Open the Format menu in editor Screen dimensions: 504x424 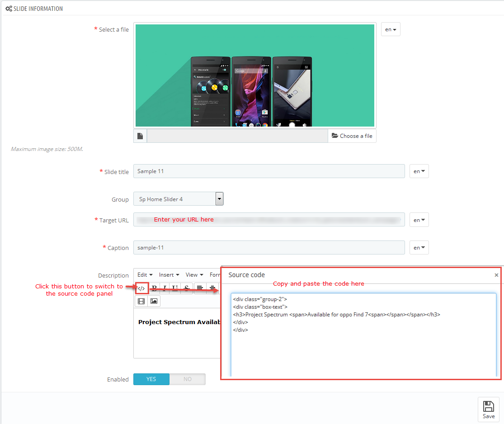point(215,275)
